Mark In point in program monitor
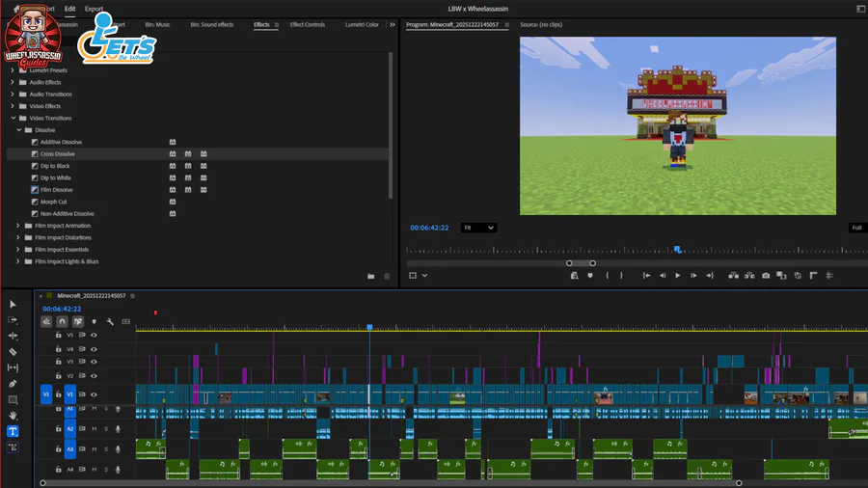The image size is (868, 488). click(608, 276)
